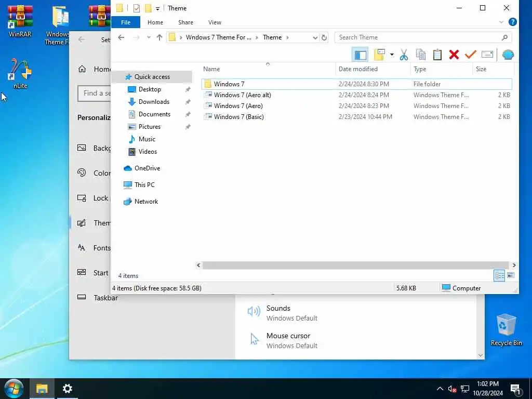Click the Properties checkmark in title bar

(x=137, y=8)
